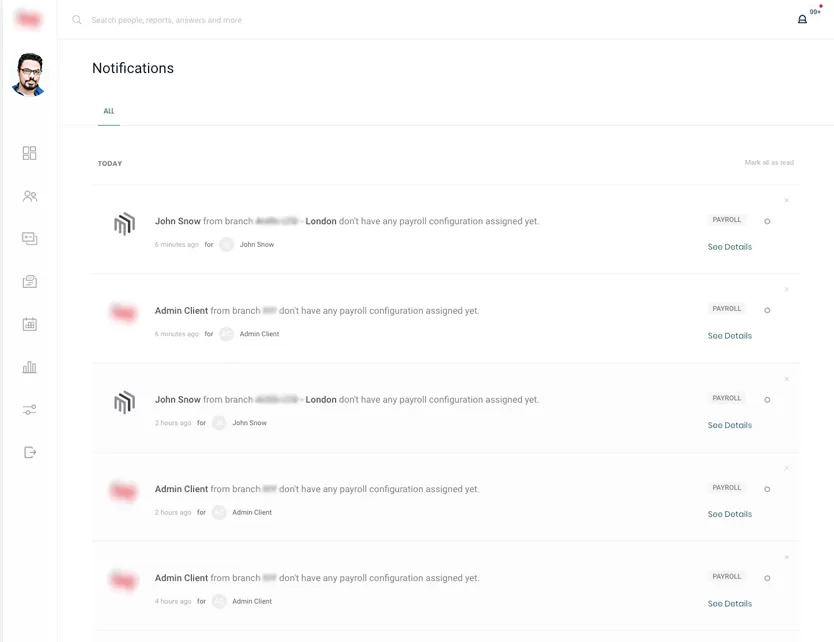The height and width of the screenshot is (642, 834).
Task: Click the calendar icon in sidebar
Action: click(29, 324)
